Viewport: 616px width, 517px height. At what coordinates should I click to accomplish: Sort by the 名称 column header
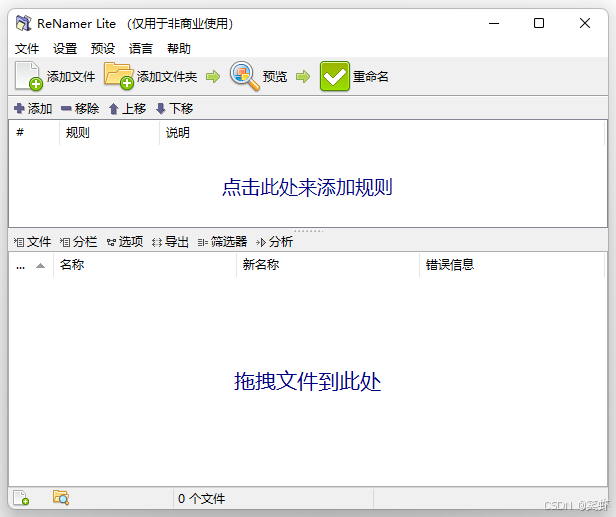145,265
